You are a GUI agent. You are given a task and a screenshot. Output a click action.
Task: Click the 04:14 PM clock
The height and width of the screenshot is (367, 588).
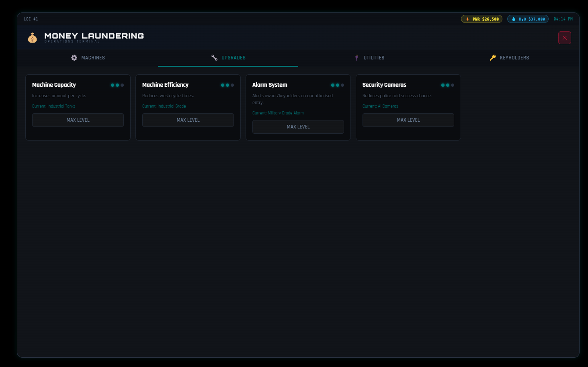pos(563,19)
